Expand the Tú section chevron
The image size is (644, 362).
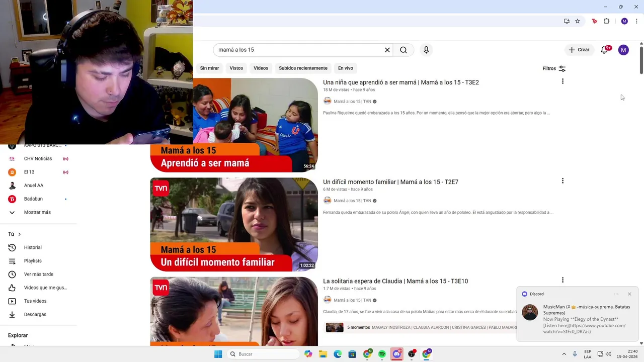point(20,234)
